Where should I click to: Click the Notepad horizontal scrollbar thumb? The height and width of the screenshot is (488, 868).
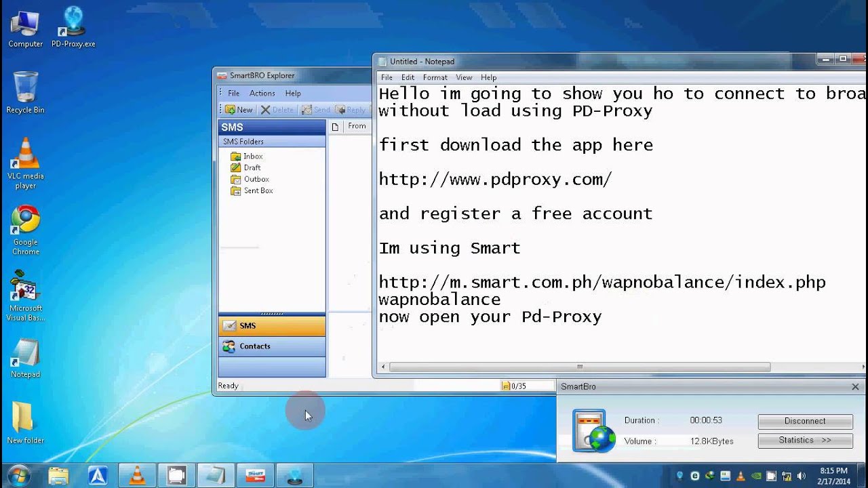(x=580, y=367)
